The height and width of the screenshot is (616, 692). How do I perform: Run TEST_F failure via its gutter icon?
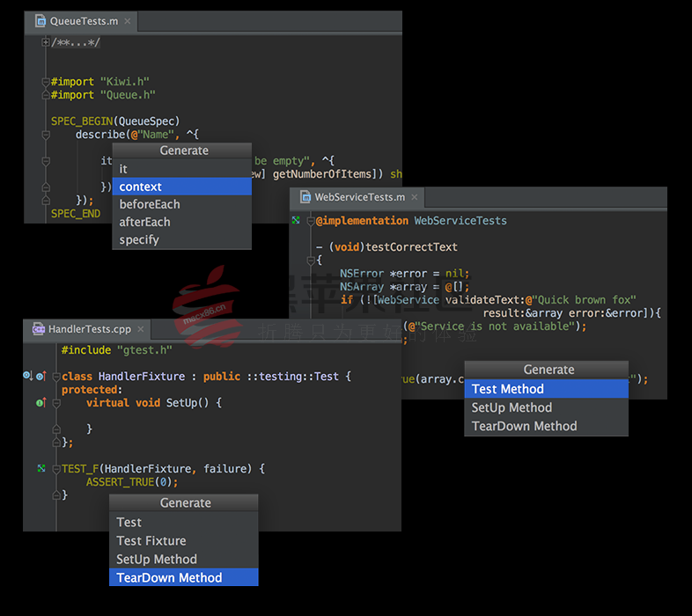41,468
